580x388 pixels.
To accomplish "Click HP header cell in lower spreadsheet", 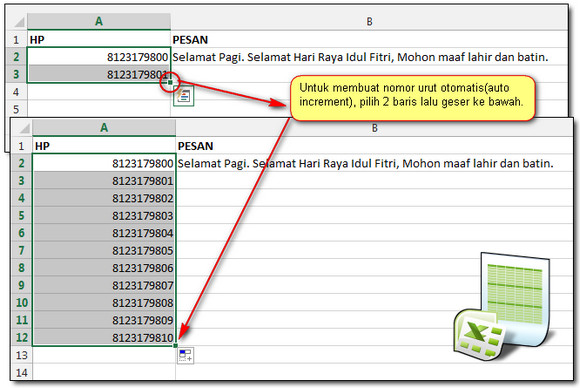I will [104, 146].
